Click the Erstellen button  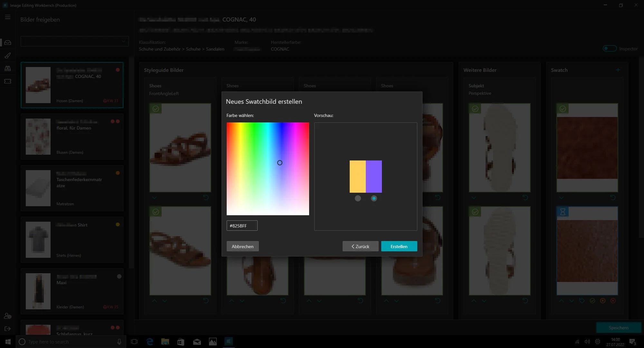point(399,247)
